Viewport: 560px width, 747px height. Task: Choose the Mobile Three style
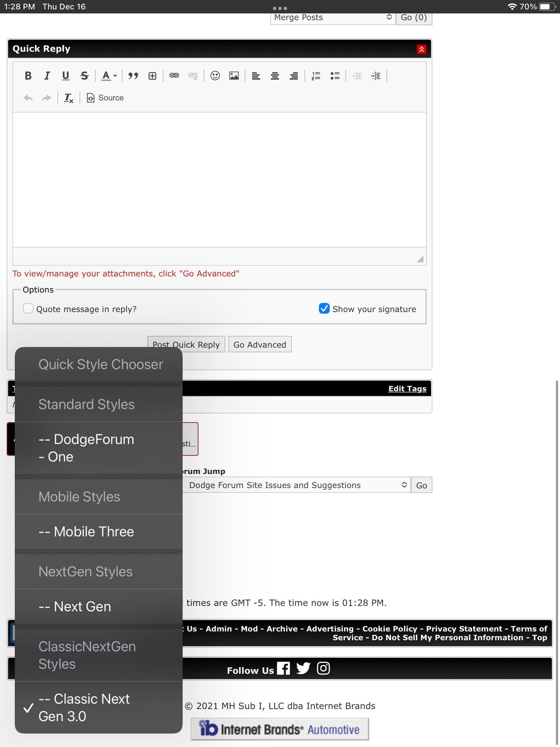93,531
